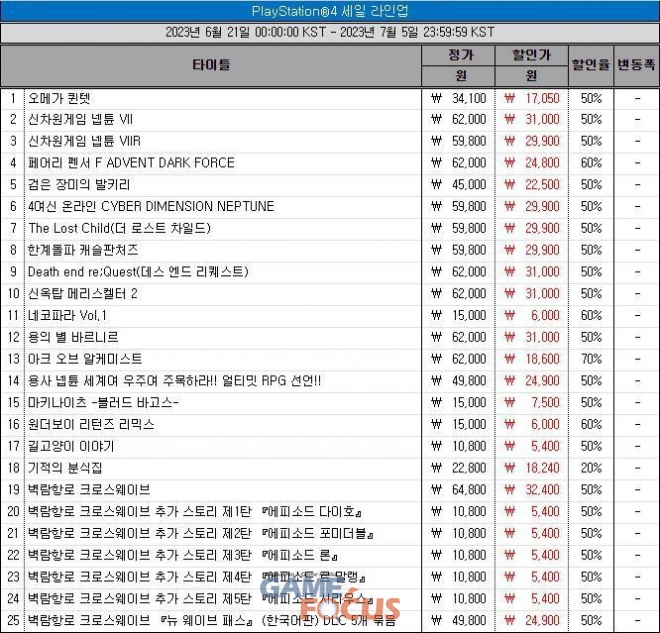Screen dimensions: 660x633
Task: Click the 타이틀 column header
Action: [x=211, y=65]
